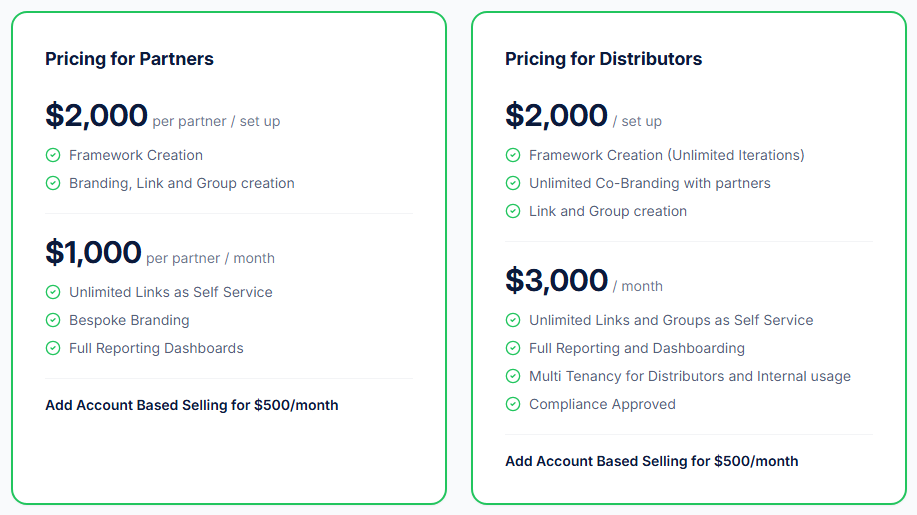Click checkmark icon next to Multi Tenancy feature
The width and height of the screenshot is (917, 515).
point(513,376)
